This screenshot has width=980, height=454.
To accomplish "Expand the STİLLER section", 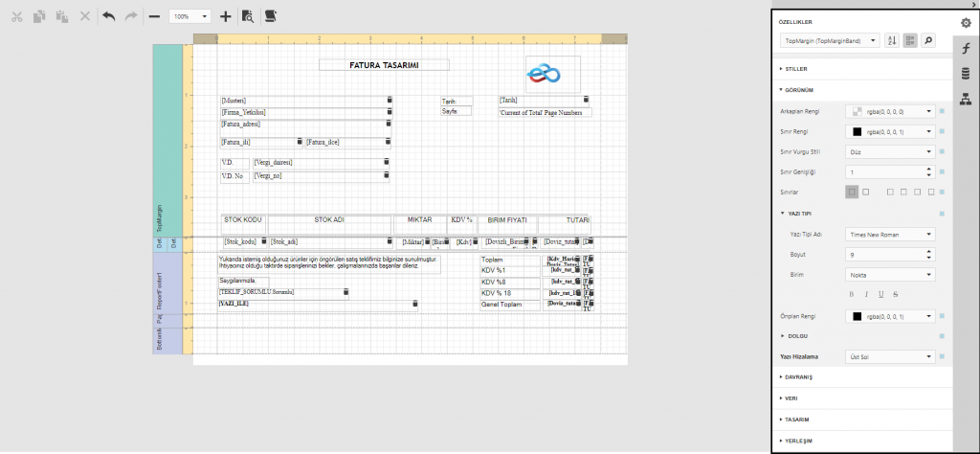I will click(796, 69).
